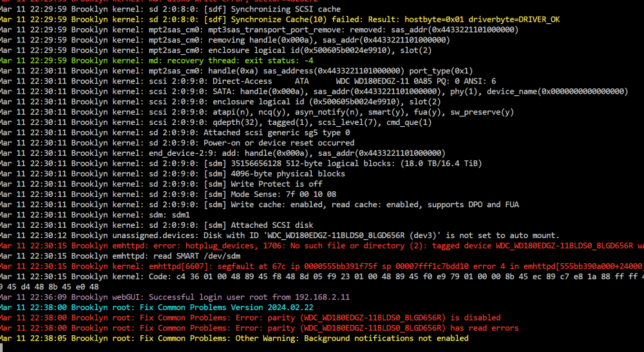Image resolution: width=644 pixels, height=352 pixels.
Task: Click the 'parity ... is disabled' error line
Action: pos(250,317)
